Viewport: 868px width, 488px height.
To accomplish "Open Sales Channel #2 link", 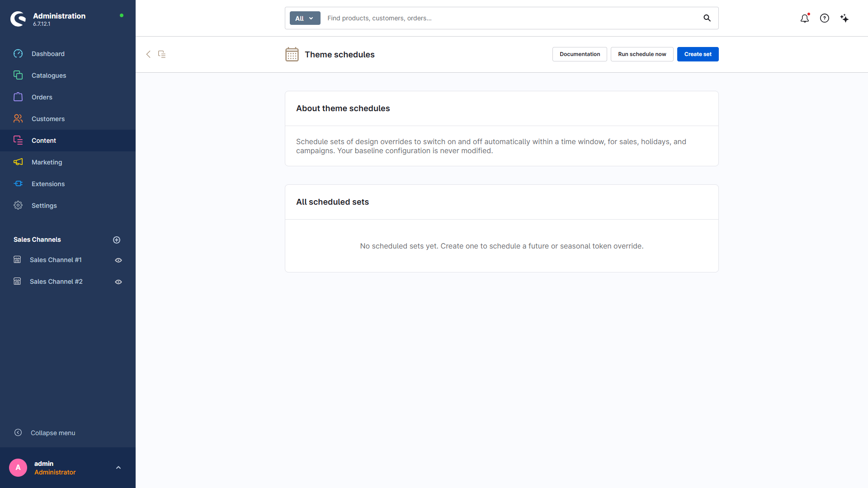I will 56,282.
